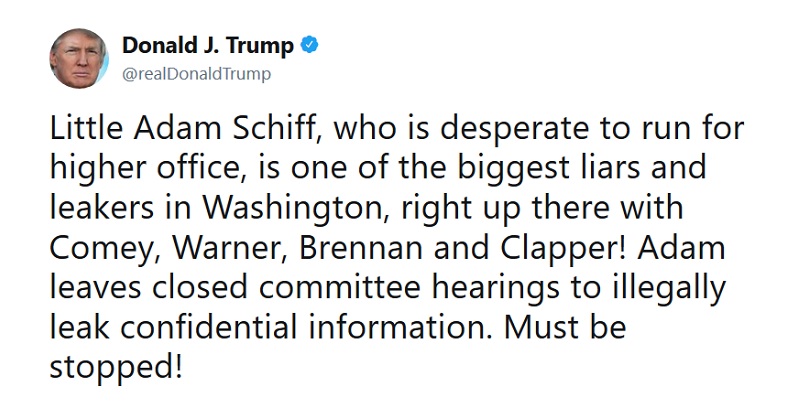Click the word "leakers" in the tweet
The width and height of the screenshot is (800, 419).
(x=102, y=208)
